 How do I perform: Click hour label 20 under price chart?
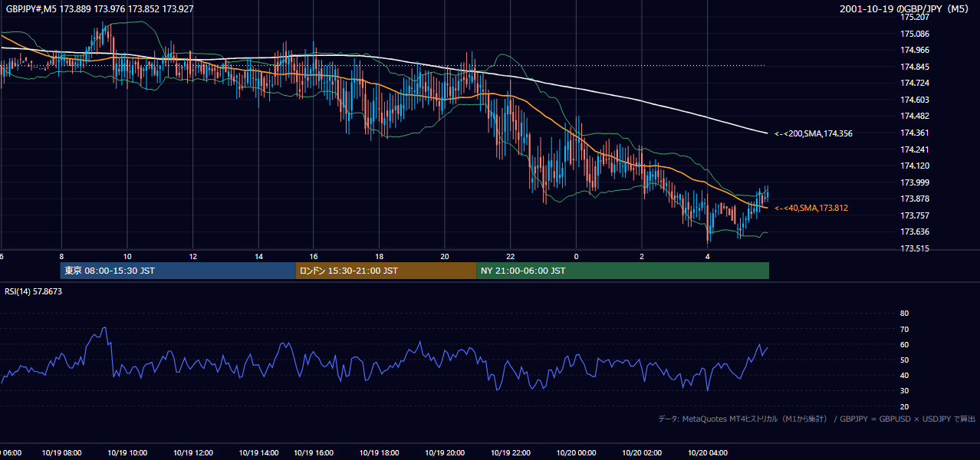pos(445,256)
